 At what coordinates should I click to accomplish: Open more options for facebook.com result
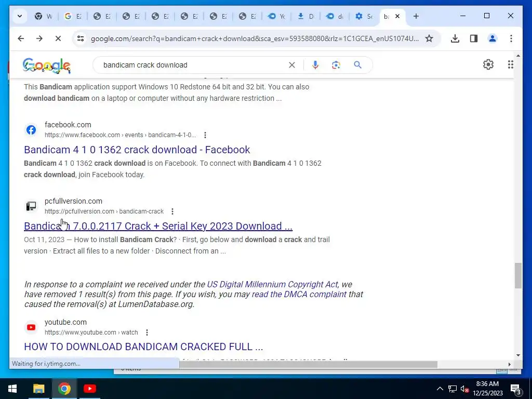tap(205, 135)
